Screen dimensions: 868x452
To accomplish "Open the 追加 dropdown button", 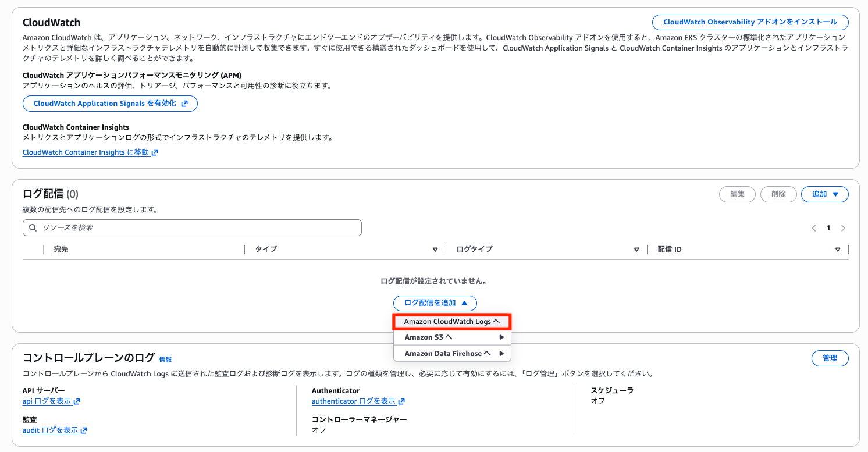I will [824, 194].
